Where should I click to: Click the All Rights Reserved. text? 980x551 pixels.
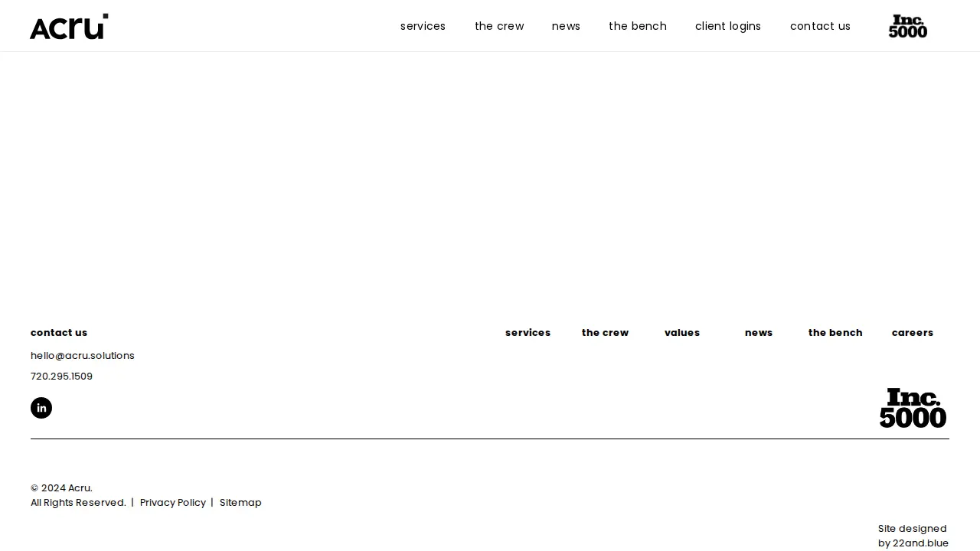click(x=78, y=503)
